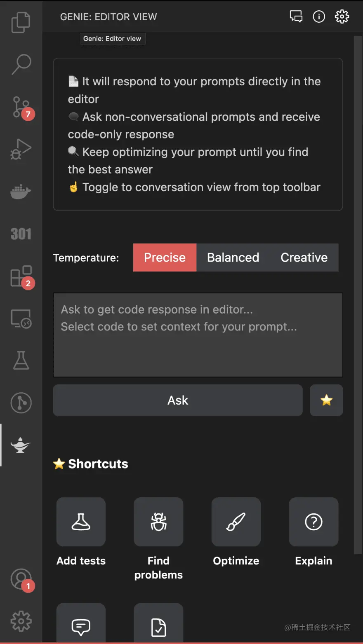Switch to conversation view from top toolbar
The height and width of the screenshot is (644, 363).
tap(296, 16)
